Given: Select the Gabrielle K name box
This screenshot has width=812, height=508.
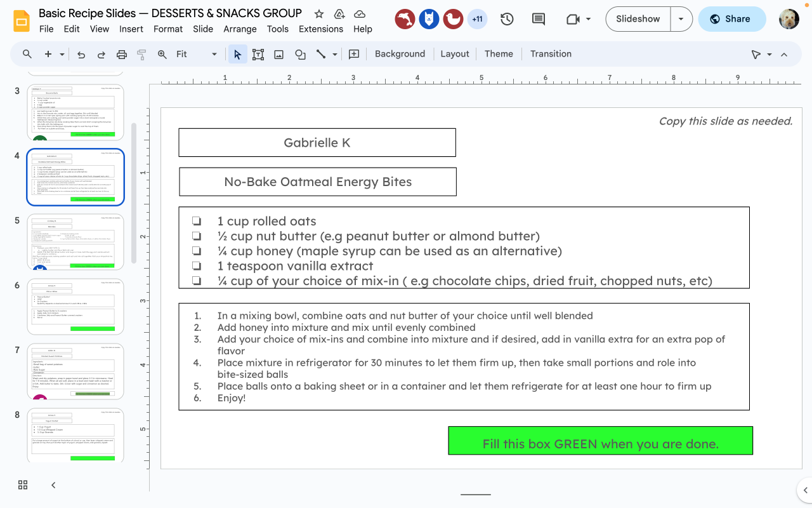Looking at the screenshot, I should click(317, 142).
